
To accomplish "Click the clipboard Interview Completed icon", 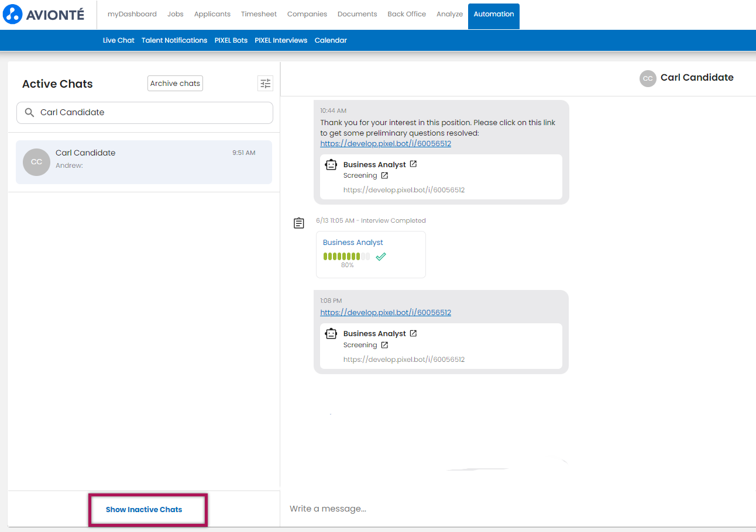I will pyautogui.click(x=299, y=223).
